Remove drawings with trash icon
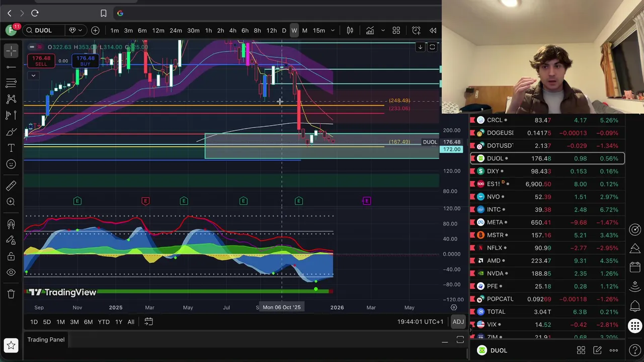 click(x=11, y=295)
